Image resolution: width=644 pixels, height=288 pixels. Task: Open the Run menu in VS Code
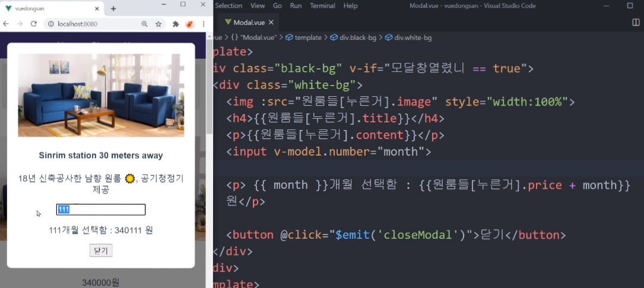pyautogui.click(x=296, y=6)
